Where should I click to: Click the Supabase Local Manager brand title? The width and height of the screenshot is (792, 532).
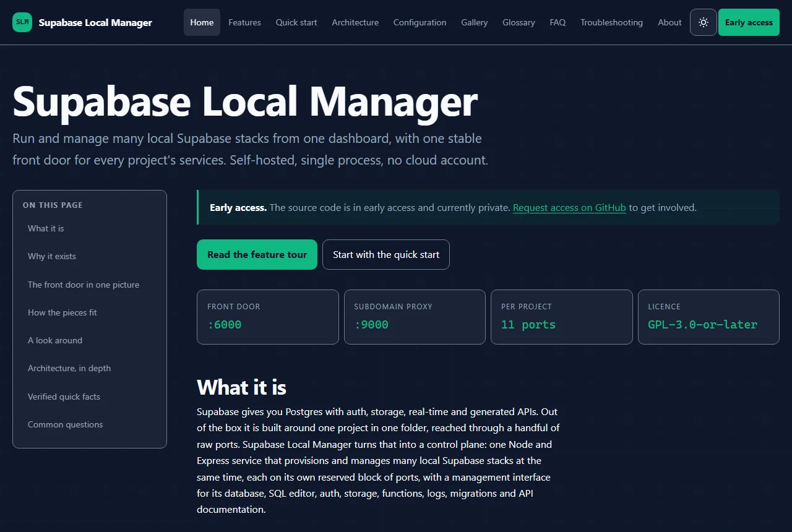point(95,22)
